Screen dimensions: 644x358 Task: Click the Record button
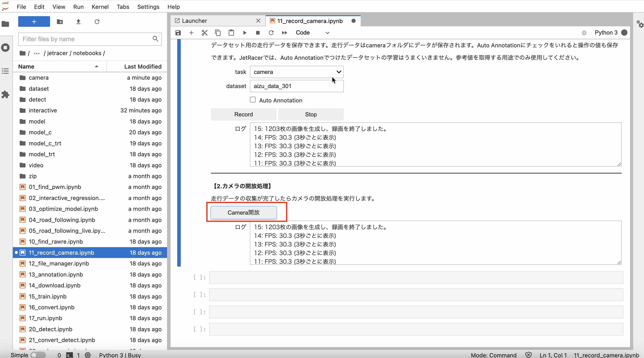pyautogui.click(x=243, y=114)
